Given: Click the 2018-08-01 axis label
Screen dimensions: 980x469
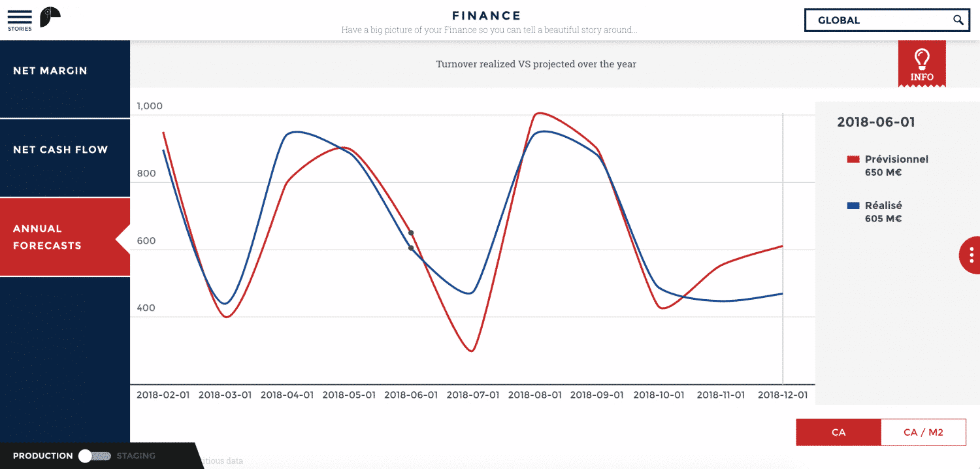Looking at the screenshot, I should coord(534,395).
